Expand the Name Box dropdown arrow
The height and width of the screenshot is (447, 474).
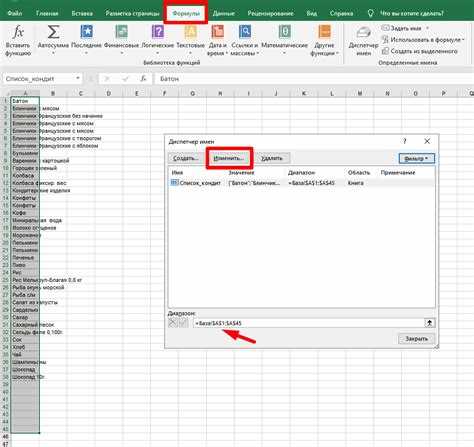(78, 78)
